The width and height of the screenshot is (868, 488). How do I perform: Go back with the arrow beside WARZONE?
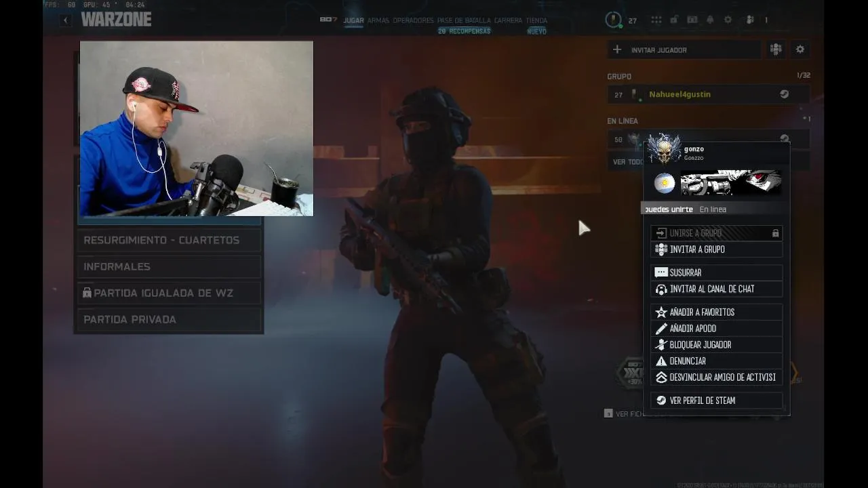pyautogui.click(x=66, y=20)
